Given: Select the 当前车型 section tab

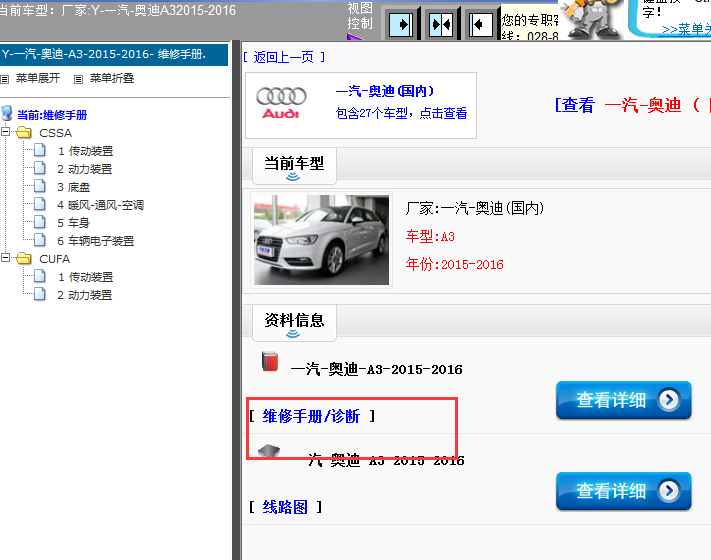Looking at the screenshot, I should 294,166.
